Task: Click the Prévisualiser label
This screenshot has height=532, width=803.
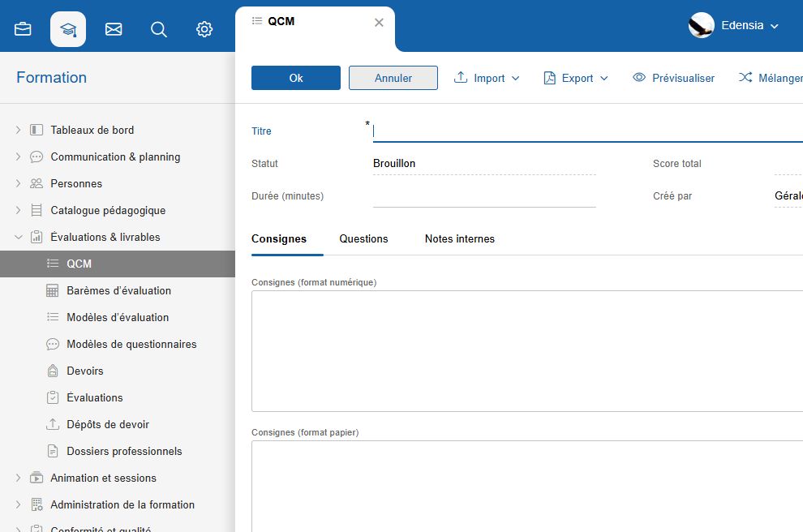Action: coord(683,79)
